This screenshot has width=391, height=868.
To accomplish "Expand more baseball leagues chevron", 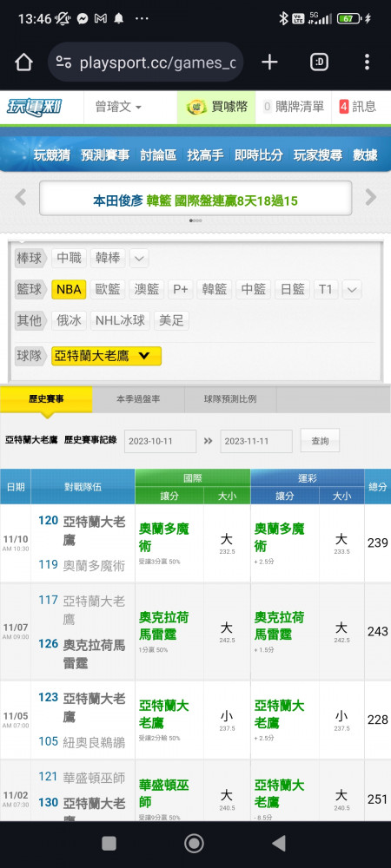I will coord(139,258).
